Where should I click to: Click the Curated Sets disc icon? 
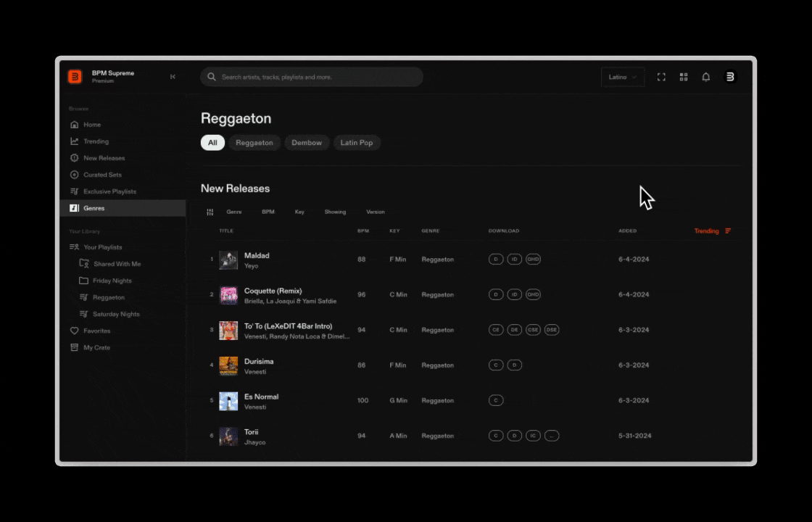coord(74,175)
